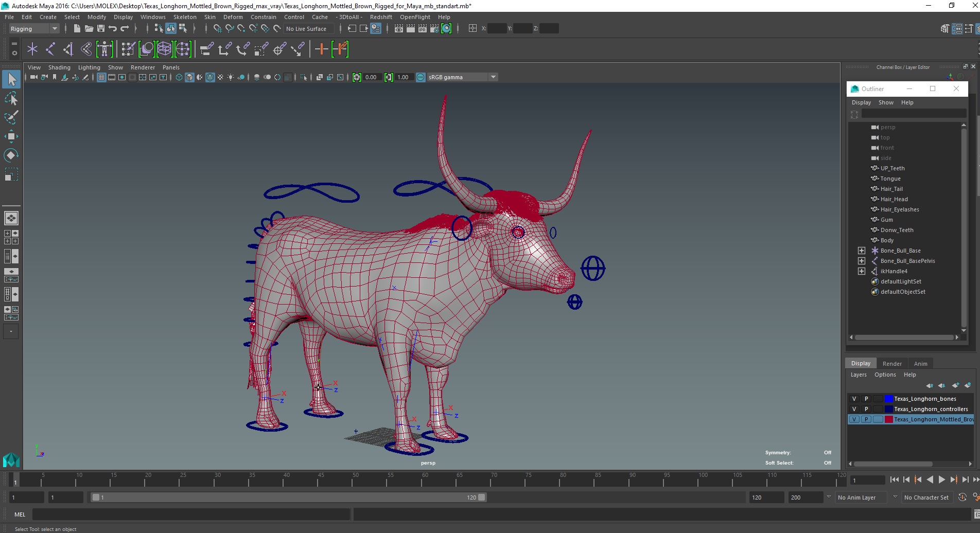Click the viewport Smooth Shade All icon

[189, 77]
